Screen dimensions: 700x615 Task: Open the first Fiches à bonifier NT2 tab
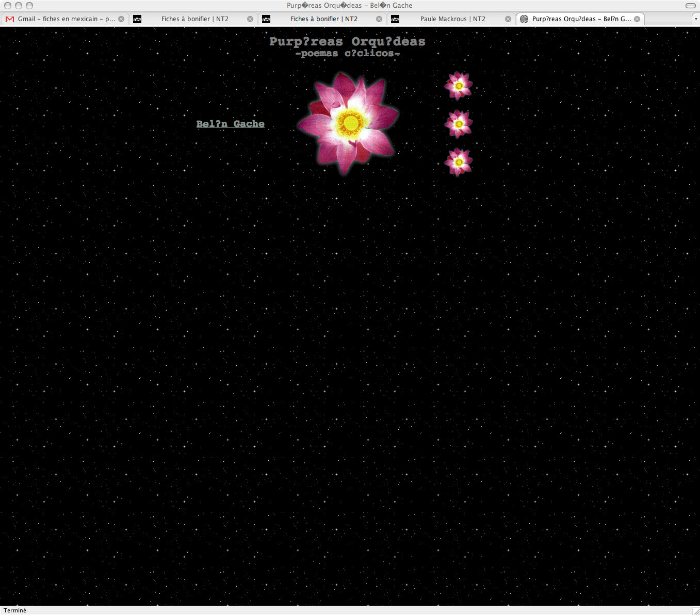[193, 19]
